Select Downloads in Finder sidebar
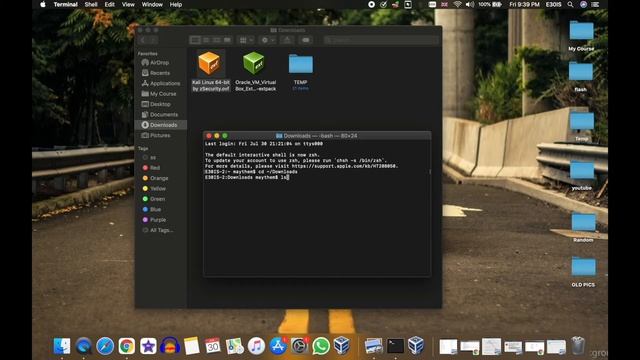 pyautogui.click(x=160, y=125)
